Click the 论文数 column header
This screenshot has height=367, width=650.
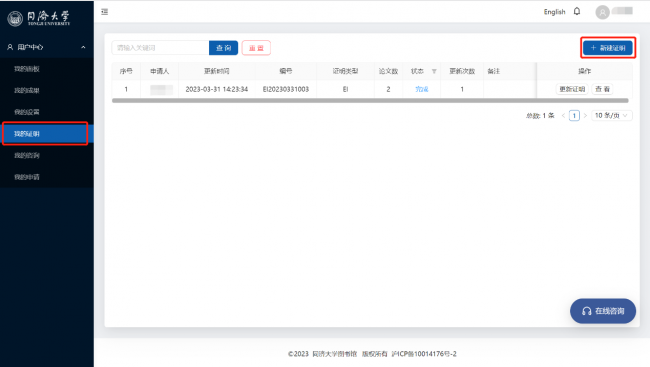(x=388, y=71)
